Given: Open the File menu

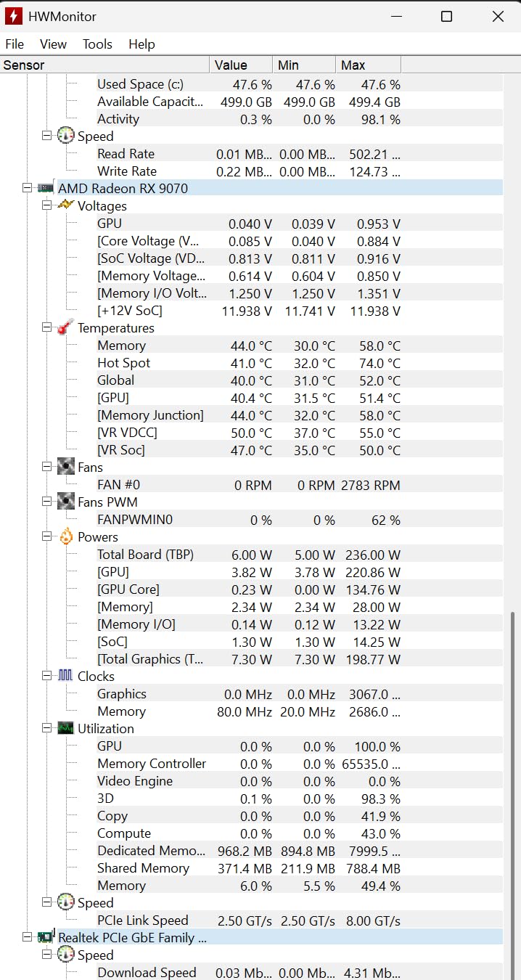Looking at the screenshot, I should pyautogui.click(x=15, y=44).
